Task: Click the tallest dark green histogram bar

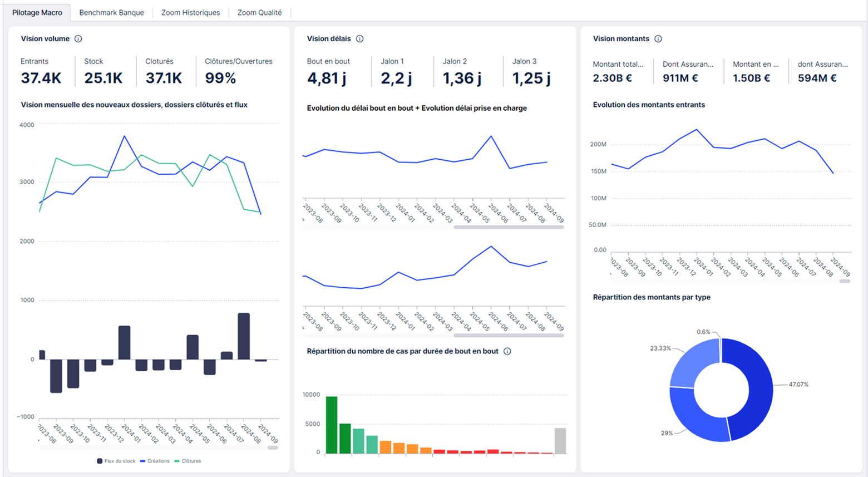Action: tap(332, 425)
